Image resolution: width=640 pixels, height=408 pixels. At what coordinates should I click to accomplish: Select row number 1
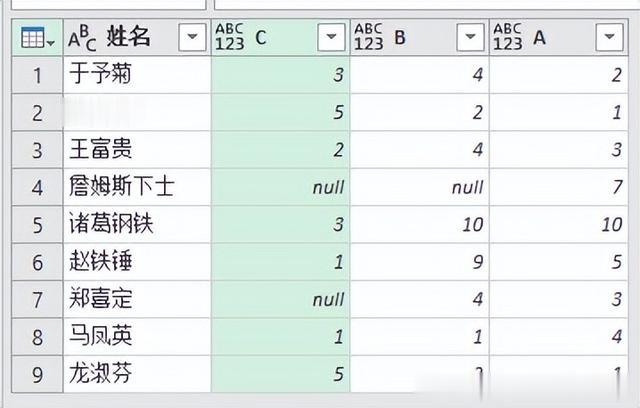tap(38, 75)
